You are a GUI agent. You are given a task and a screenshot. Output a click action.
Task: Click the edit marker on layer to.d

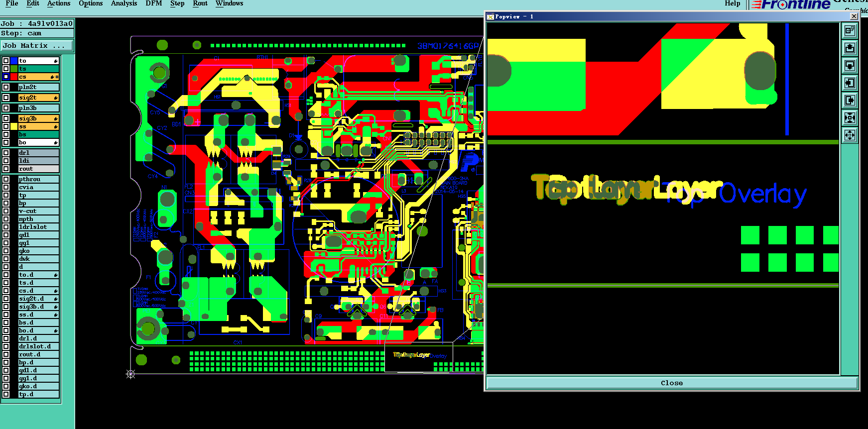(x=56, y=275)
